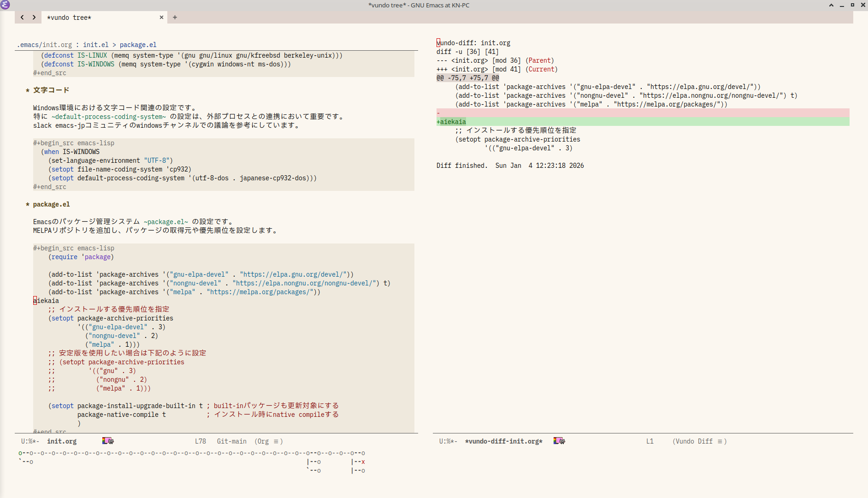This screenshot has width=868, height=498.
Task: Collapse the 文字コード heading star
Action: pos(28,90)
